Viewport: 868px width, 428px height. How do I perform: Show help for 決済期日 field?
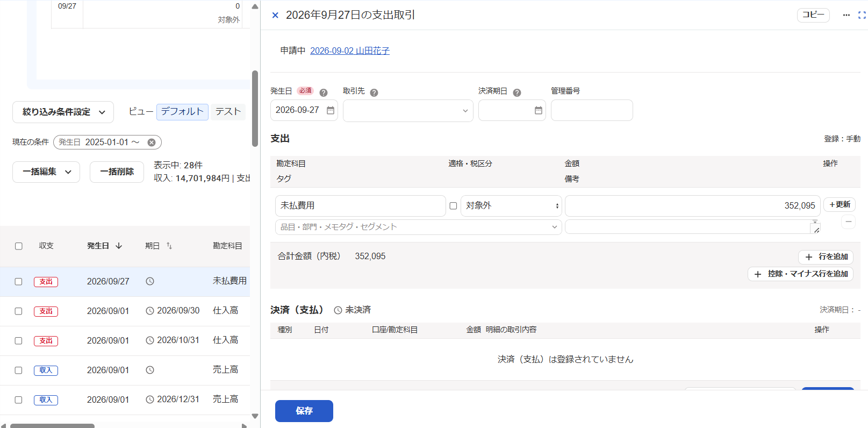(517, 92)
